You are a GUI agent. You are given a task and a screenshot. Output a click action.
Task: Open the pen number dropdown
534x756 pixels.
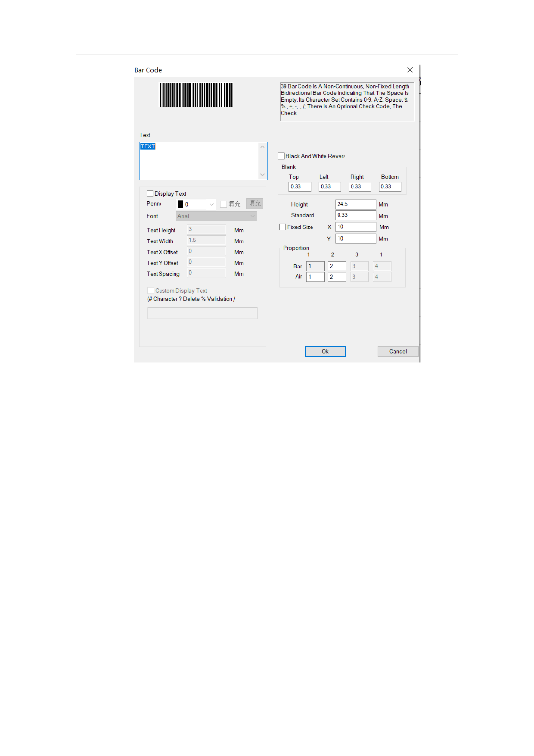(x=211, y=204)
